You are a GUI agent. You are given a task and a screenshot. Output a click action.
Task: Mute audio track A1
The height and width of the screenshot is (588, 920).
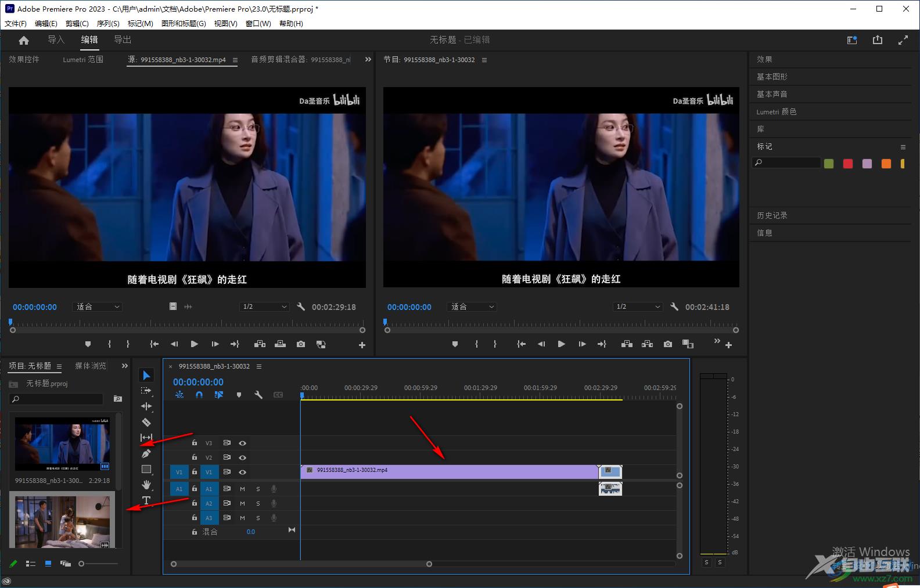click(x=243, y=489)
